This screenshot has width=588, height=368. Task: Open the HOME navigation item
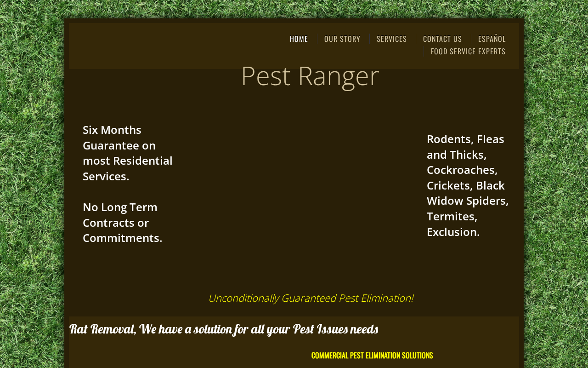pos(299,39)
